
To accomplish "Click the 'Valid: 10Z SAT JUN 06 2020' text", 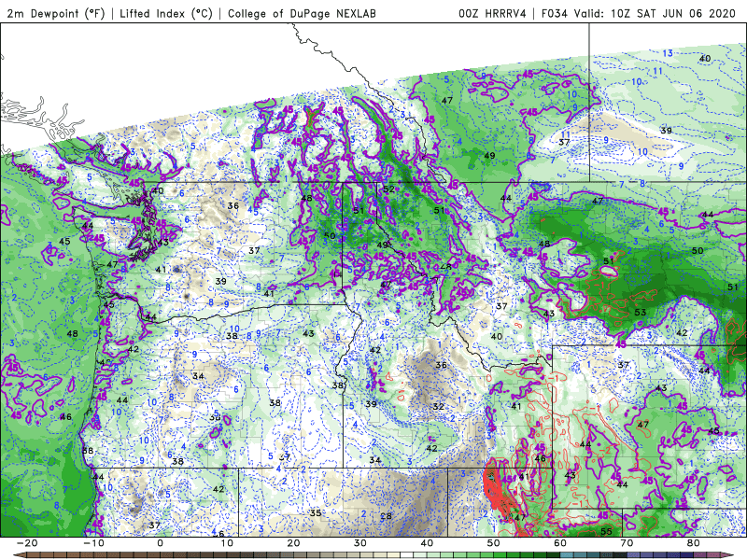I will click(655, 13).
